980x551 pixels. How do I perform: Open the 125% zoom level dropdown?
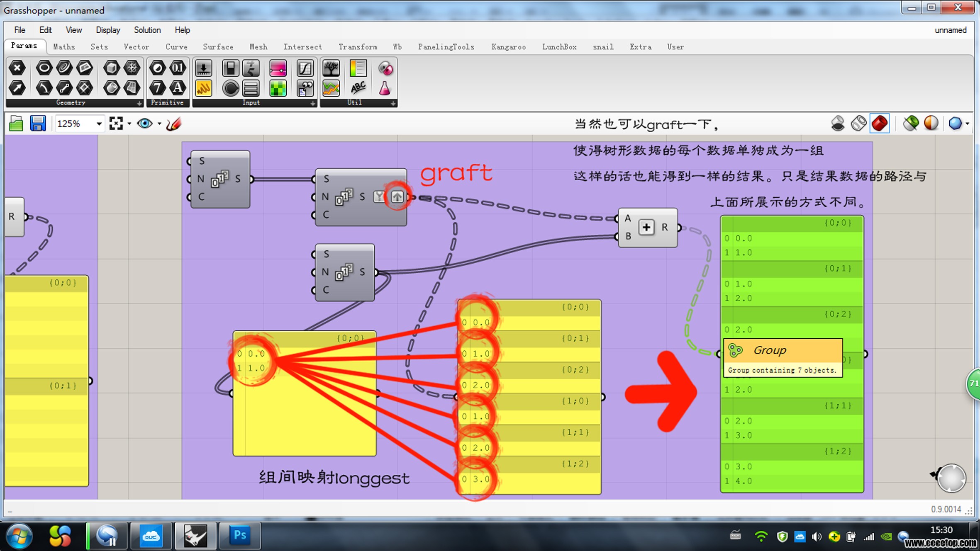(99, 124)
